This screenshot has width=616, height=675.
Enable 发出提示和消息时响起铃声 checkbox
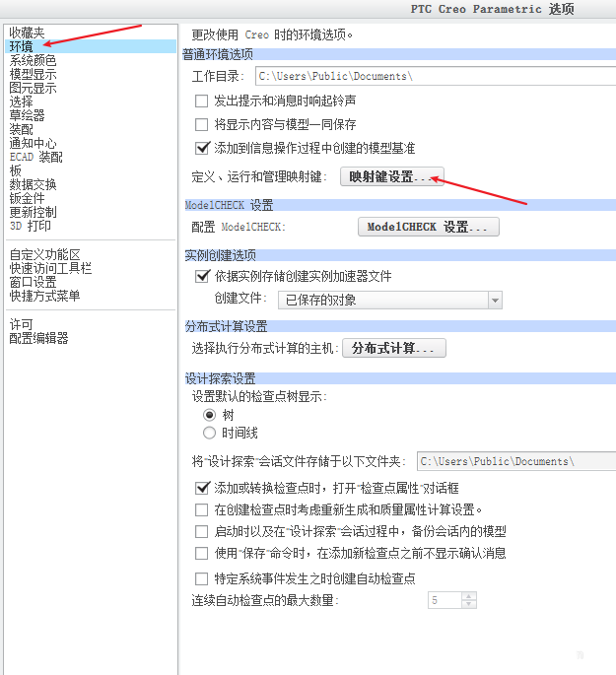click(x=201, y=101)
